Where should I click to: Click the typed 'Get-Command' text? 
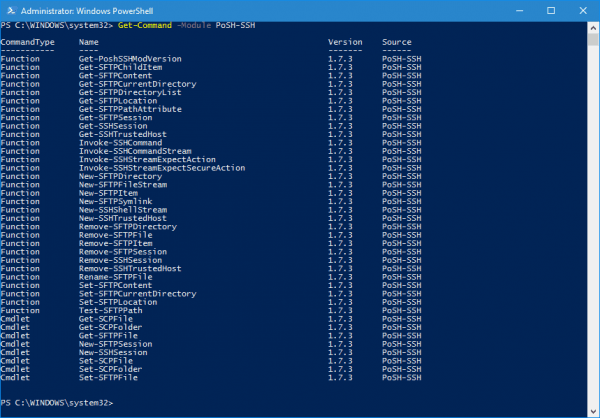[x=145, y=25]
